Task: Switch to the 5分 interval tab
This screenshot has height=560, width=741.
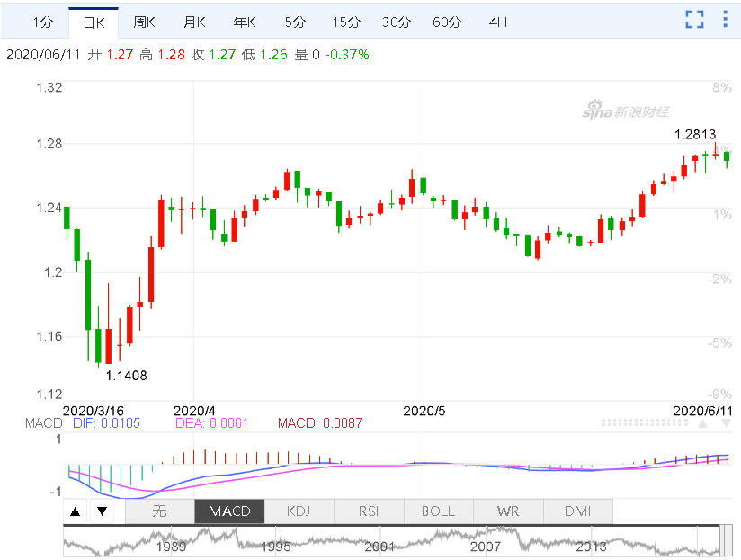Action: (x=295, y=22)
